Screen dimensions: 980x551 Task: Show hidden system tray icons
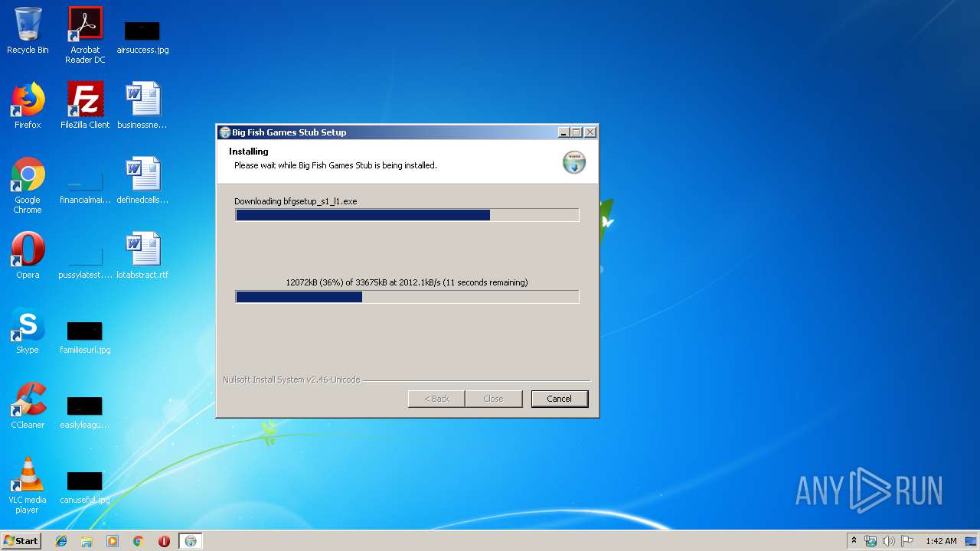[x=854, y=540]
